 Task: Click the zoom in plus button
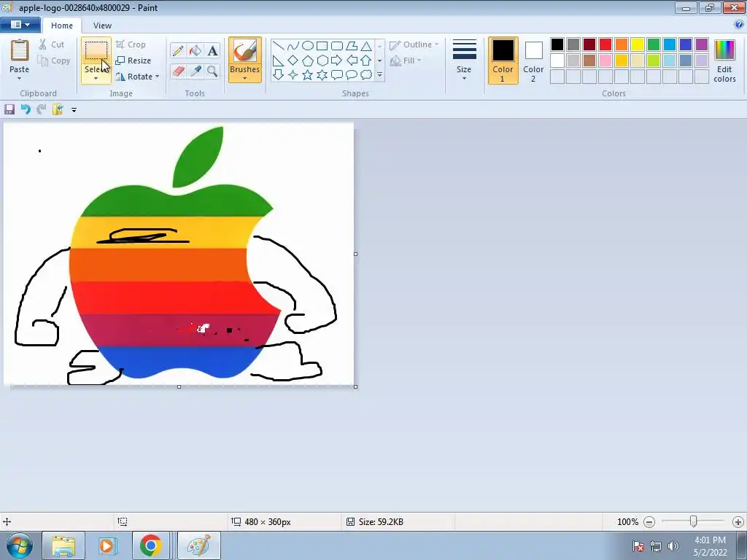coord(738,522)
